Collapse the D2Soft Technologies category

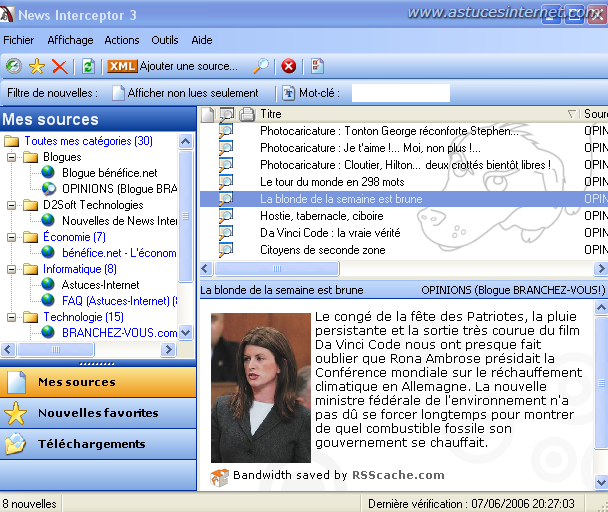coord(12,205)
